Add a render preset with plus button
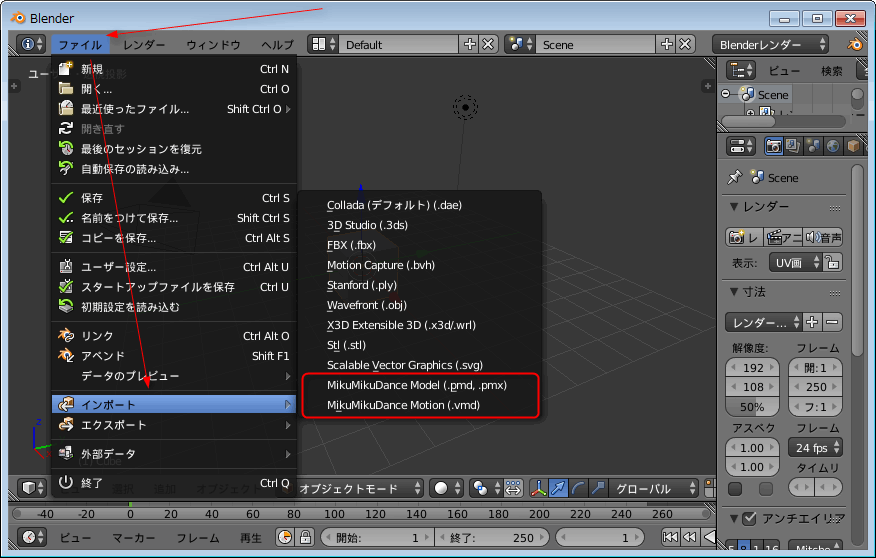The height and width of the screenshot is (558, 876). (x=812, y=322)
